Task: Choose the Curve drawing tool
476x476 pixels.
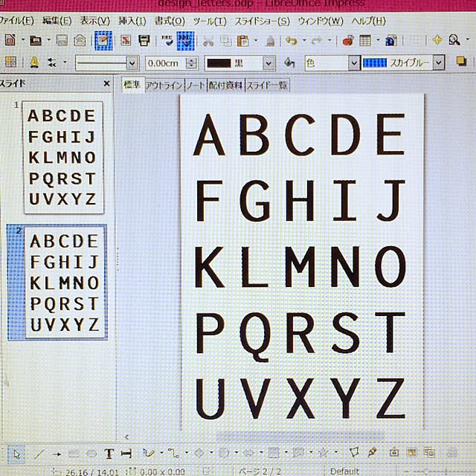Action: point(148,453)
